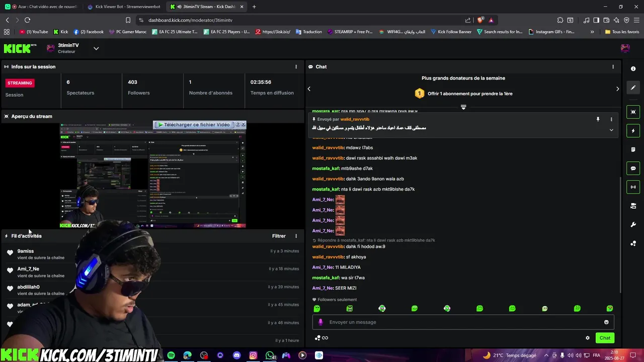Open walid_ravvvtib username in pinned message
This screenshot has height=362, width=644.
[355, 119]
